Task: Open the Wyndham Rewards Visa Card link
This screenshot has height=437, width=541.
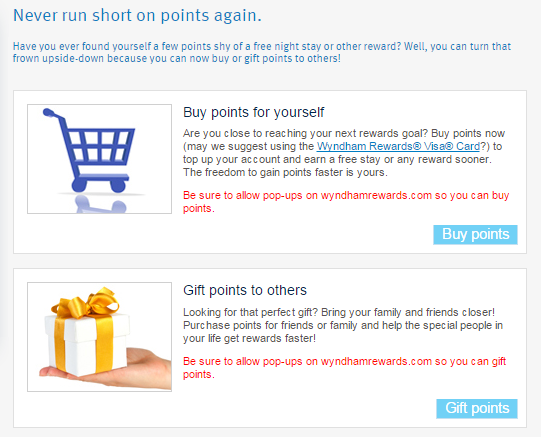Action: coord(398,146)
